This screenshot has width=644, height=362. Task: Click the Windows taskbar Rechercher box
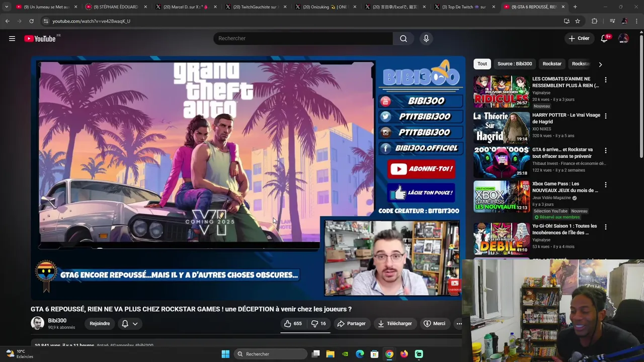pyautogui.click(x=271, y=354)
